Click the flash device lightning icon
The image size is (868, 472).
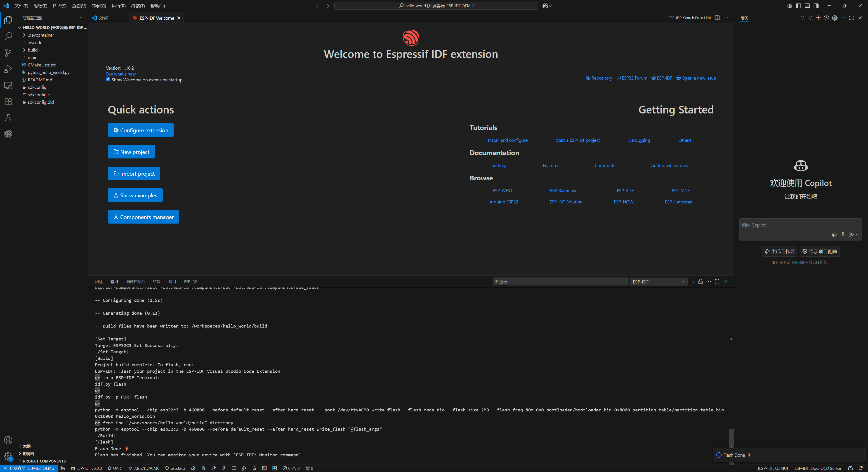click(224, 468)
